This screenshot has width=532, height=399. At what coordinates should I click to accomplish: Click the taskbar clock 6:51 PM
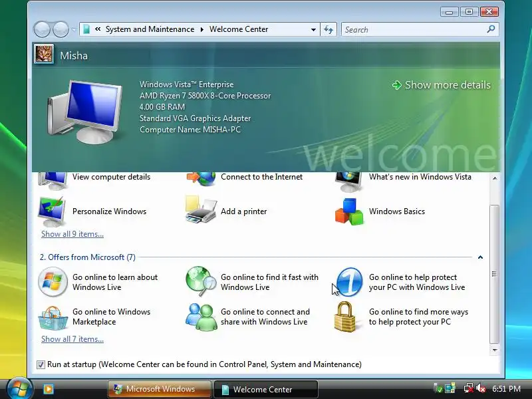[506, 389]
